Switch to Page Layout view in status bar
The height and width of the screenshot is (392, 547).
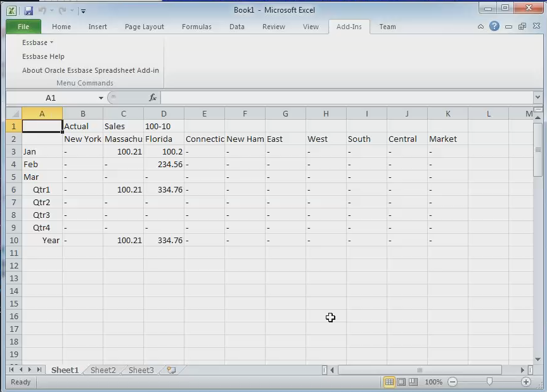pyautogui.click(x=401, y=383)
